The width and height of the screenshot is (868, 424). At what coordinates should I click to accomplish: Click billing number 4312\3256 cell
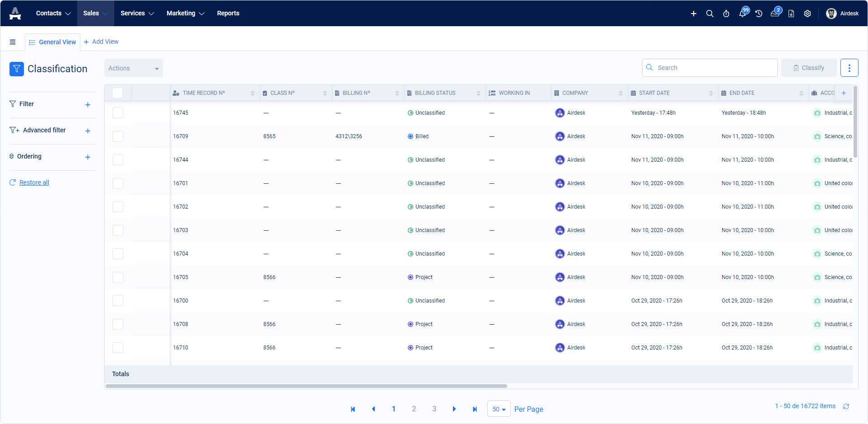point(349,136)
